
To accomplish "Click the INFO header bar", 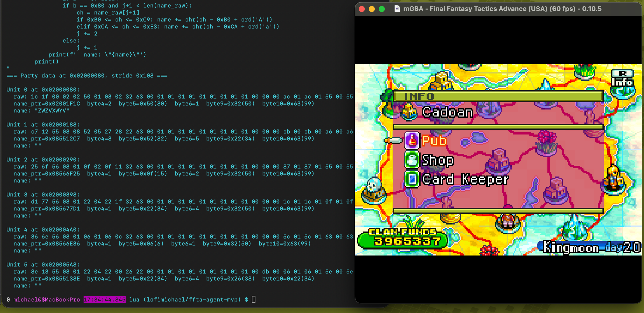I will coord(498,96).
